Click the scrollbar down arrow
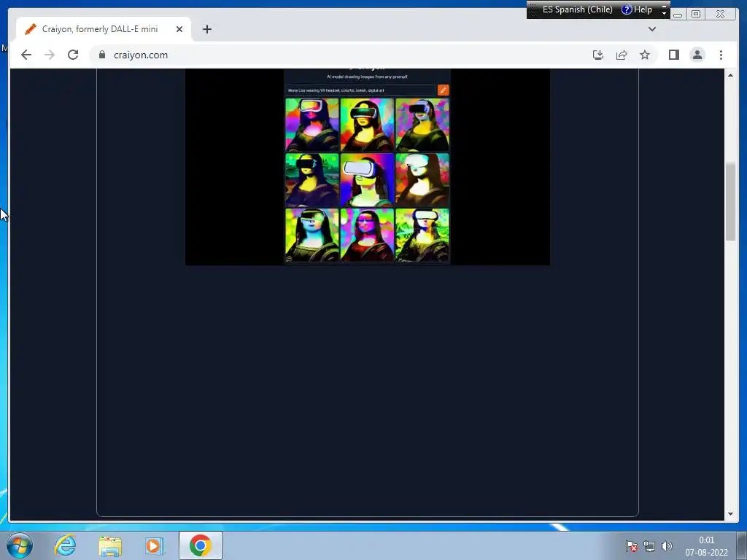This screenshot has height=560, width=747. click(730, 514)
